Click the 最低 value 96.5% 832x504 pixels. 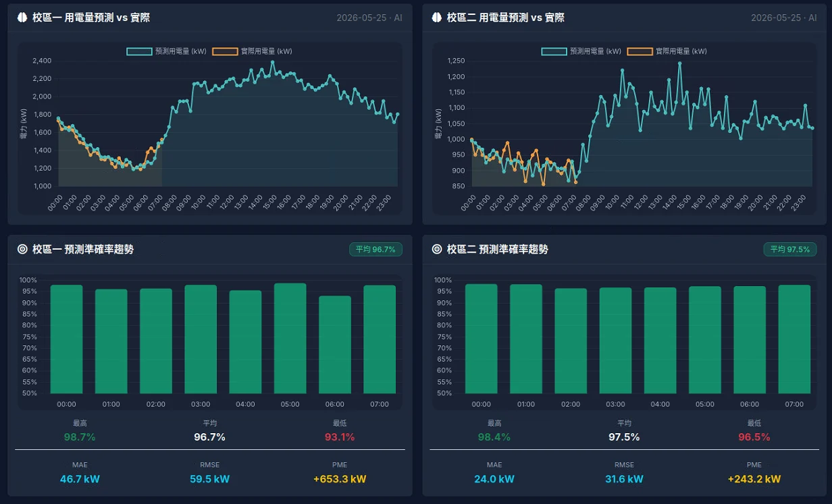pos(754,437)
